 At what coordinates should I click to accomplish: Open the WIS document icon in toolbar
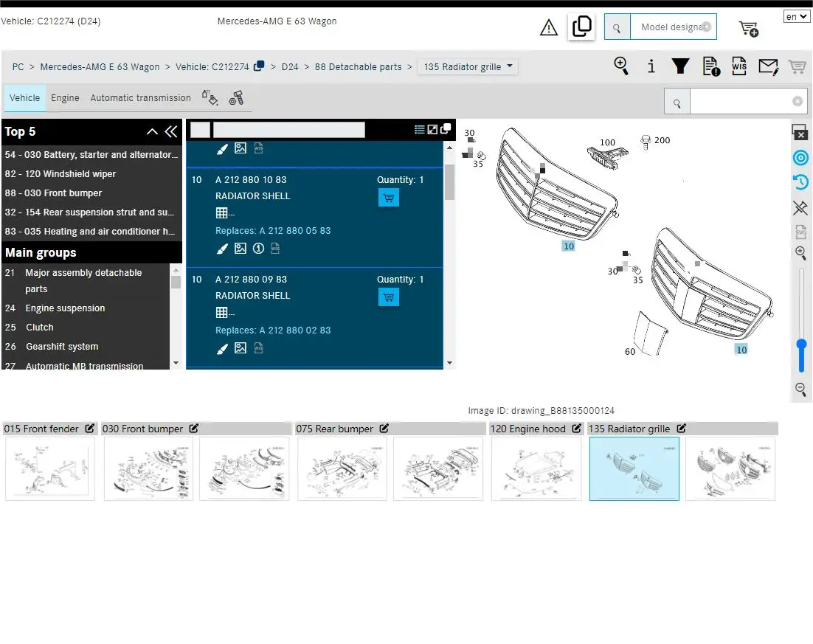(738, 66)
